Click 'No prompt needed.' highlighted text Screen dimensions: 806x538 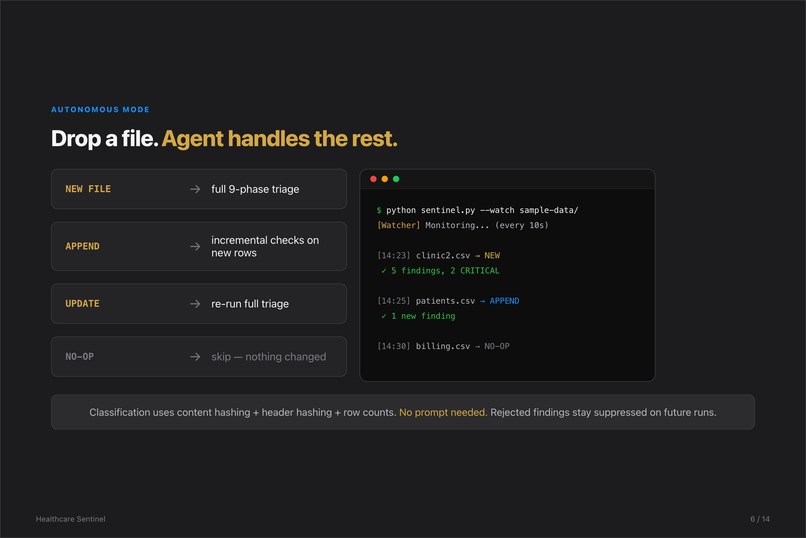443,412
